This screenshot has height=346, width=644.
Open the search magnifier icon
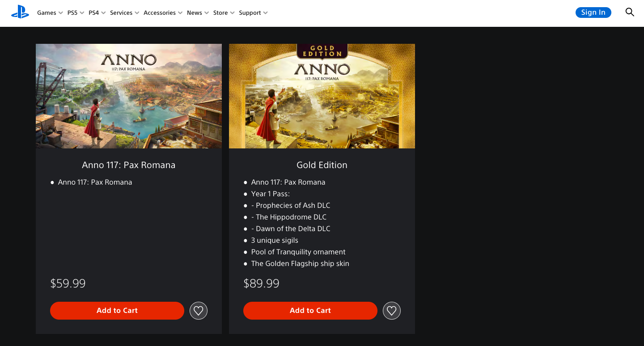[630, 12]
